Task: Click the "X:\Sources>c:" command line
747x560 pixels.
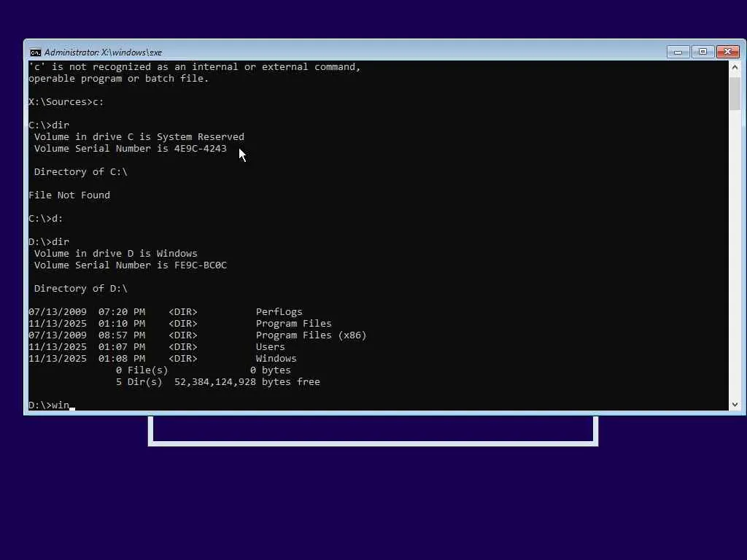Action: click(x=66, y=102)
